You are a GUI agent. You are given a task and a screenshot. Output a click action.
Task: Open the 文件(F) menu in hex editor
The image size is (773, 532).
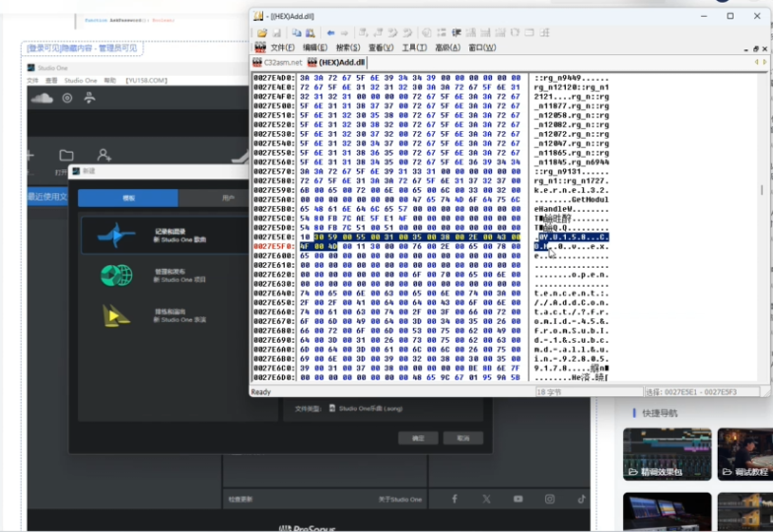[282, 47]
